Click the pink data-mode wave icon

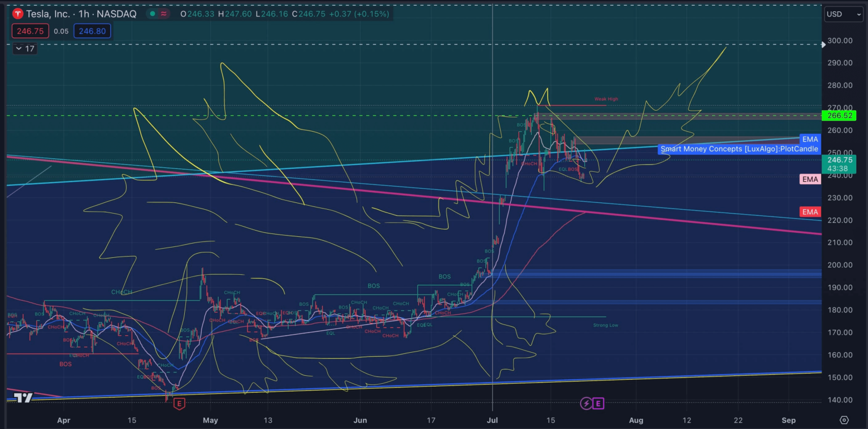[163, 14]
